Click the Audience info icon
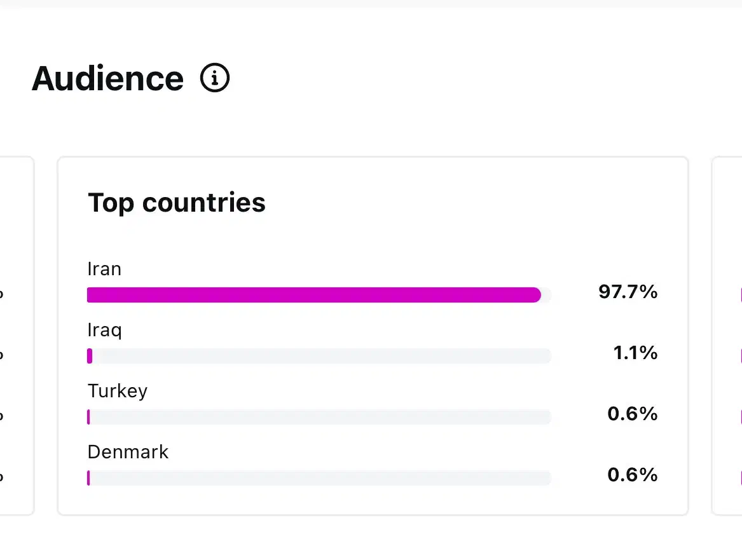 215,78
